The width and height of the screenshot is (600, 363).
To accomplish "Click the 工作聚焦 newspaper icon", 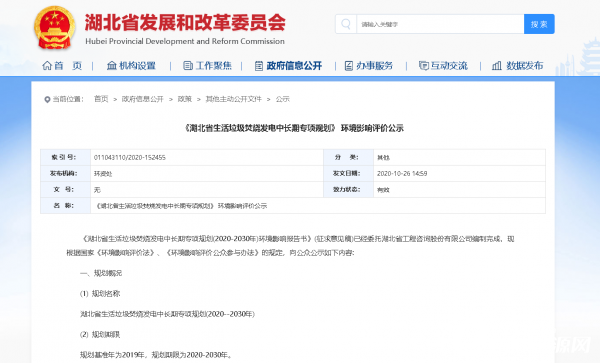I will (188, 66).
